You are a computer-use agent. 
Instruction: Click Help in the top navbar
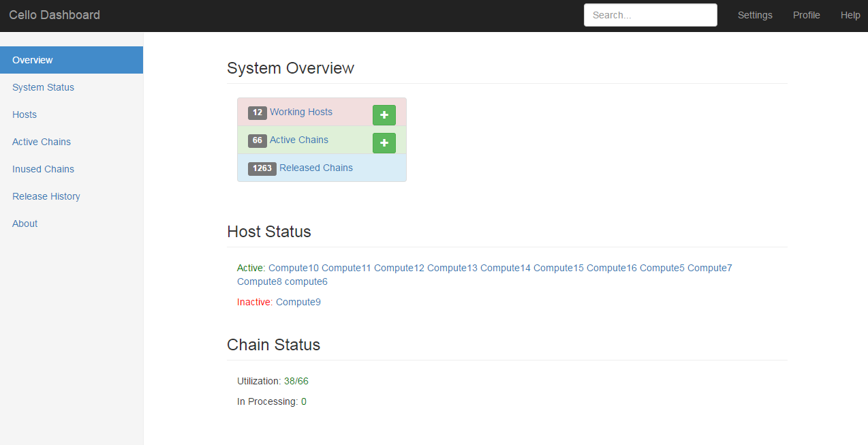coord(850,15)
